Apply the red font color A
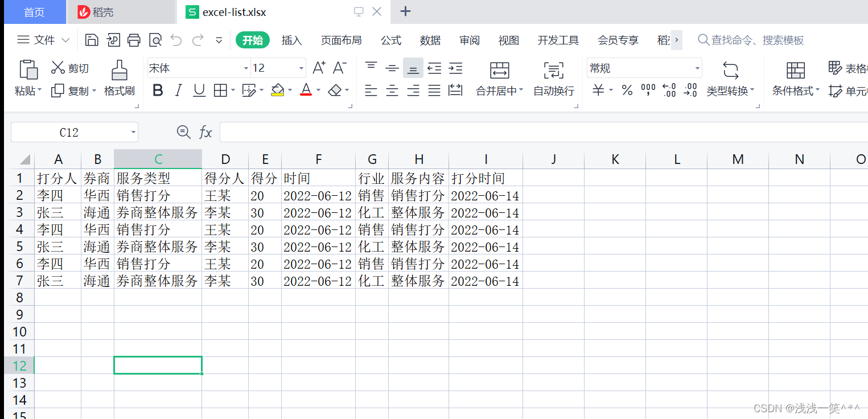The image size is (868, 419). tap(306, 90)
